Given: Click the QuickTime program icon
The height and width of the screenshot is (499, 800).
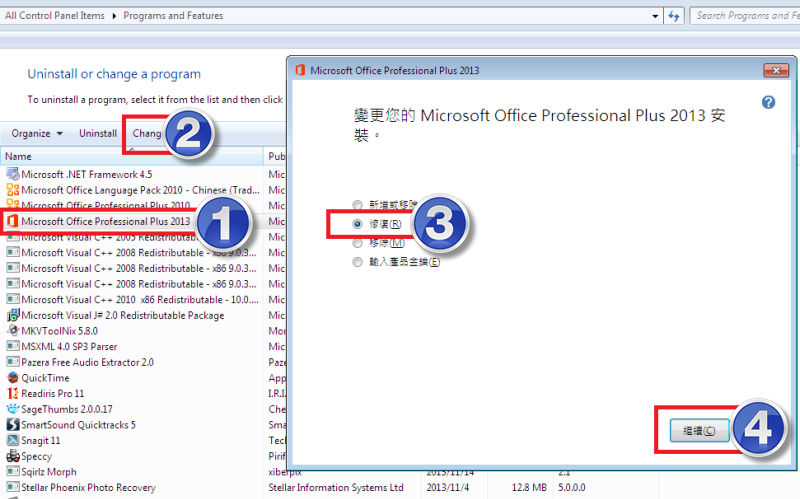Looking at the screenshot, I should [x=13, y=378].
